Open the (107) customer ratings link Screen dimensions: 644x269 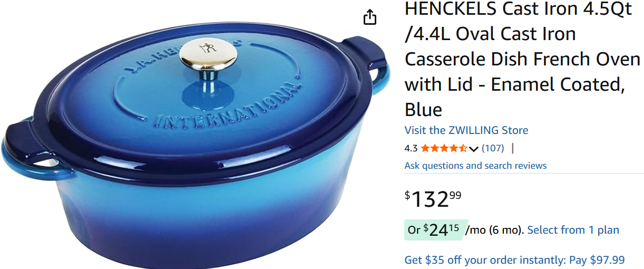(493, 148)
